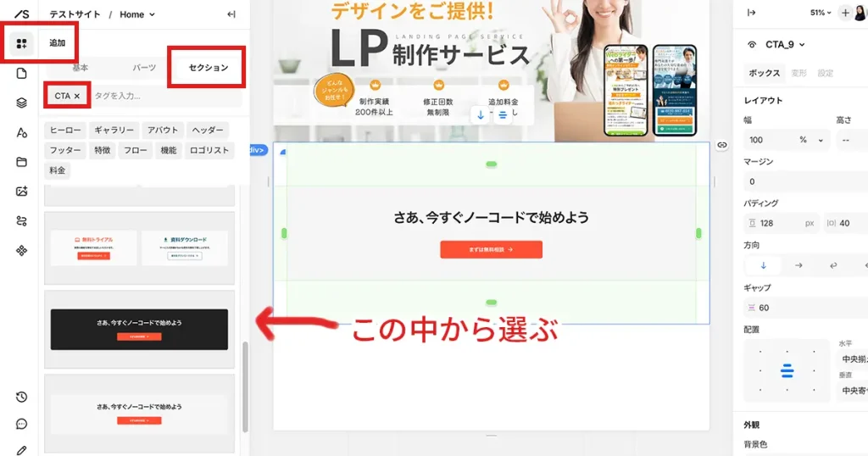Image resolution: width=868 pixels, height=456 pixels.
Task: Select the 変形 tab
Action: 798,73
